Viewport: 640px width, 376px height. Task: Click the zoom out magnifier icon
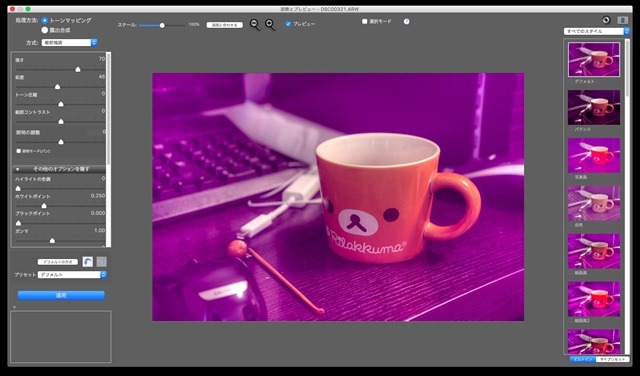click(255, 24)
